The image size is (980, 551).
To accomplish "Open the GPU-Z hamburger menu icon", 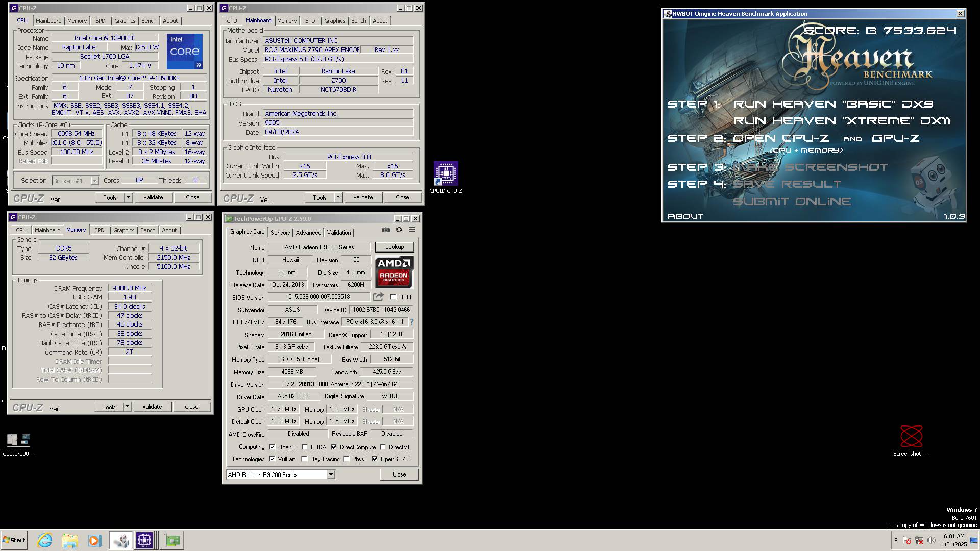I will (412, 230).
